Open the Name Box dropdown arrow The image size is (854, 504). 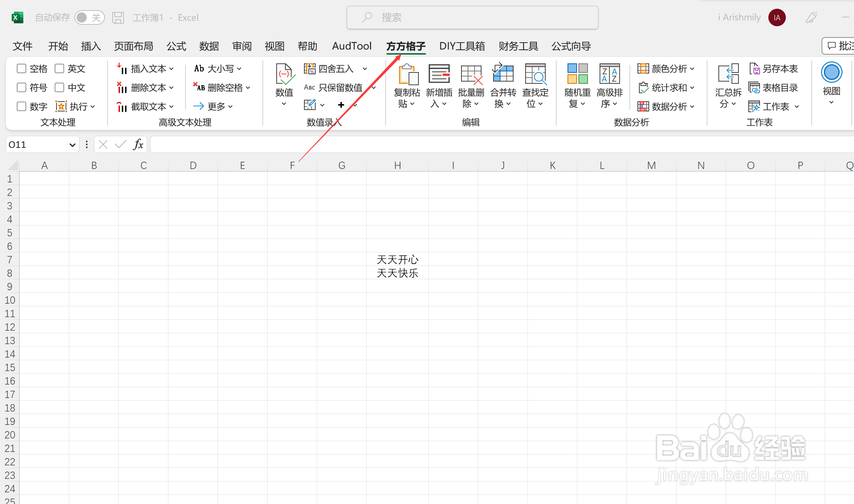72,145
